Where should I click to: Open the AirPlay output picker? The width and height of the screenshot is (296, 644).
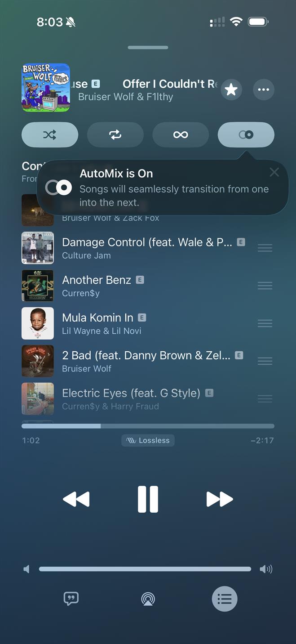148,599
